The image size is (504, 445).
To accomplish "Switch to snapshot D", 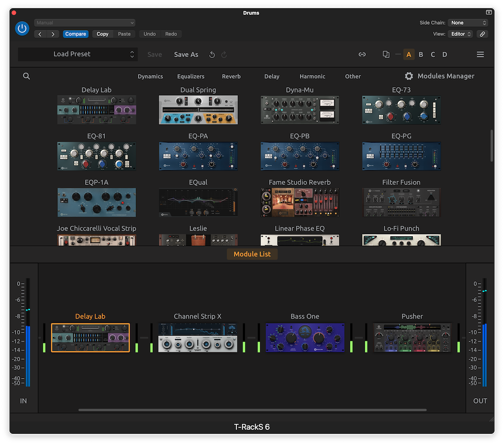I will [445, 54].
